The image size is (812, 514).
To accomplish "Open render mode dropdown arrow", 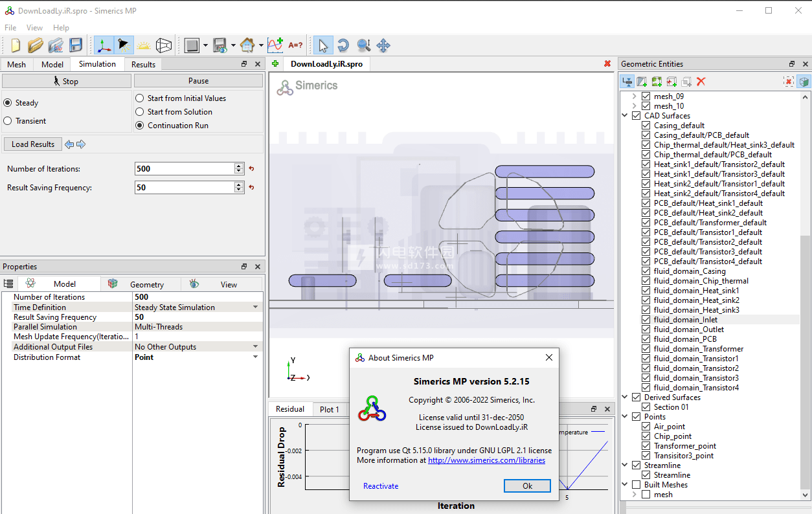I will point(205,45).
